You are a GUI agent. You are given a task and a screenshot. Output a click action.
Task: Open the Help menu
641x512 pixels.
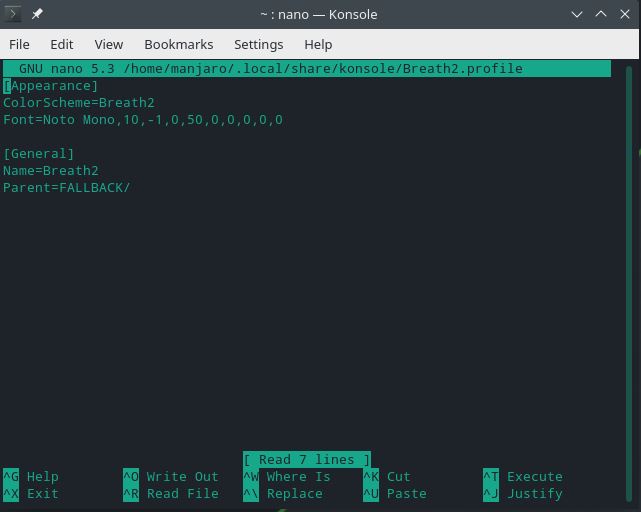318,44
